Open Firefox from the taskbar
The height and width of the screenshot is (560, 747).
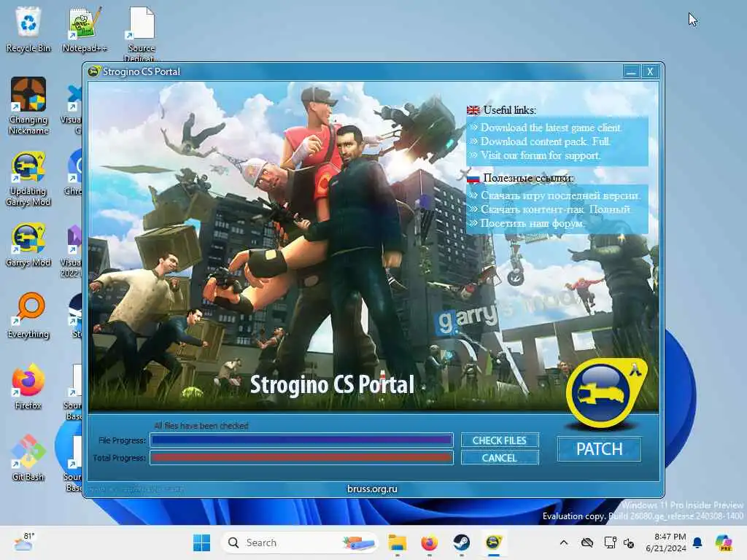pyautogui.click(x=429, y=542)
